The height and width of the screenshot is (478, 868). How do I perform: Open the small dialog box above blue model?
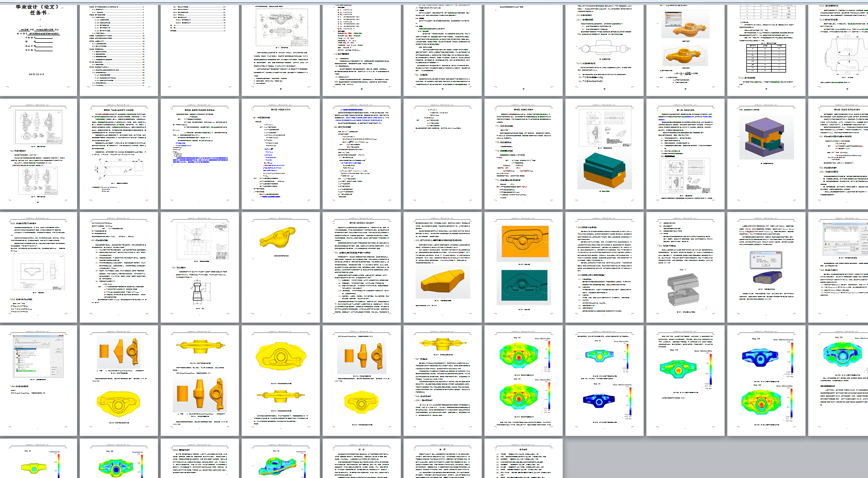765,259
